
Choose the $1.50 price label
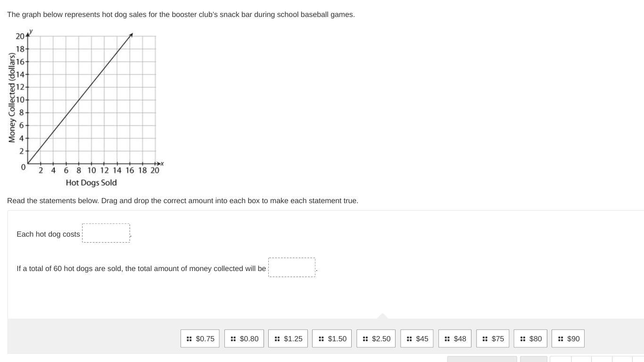(x=337, y=339)
